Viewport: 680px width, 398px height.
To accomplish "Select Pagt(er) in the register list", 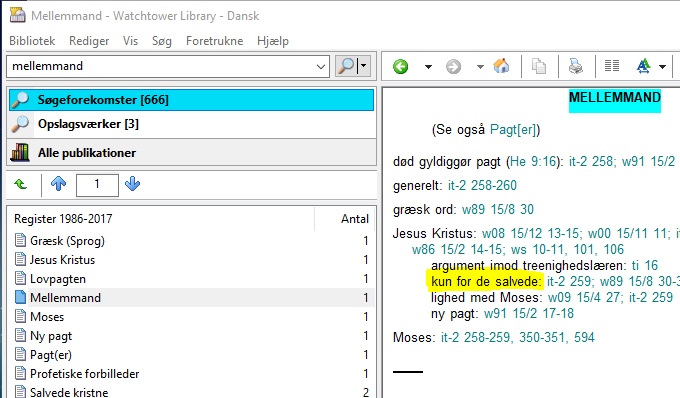I will (x=51, y=355).
